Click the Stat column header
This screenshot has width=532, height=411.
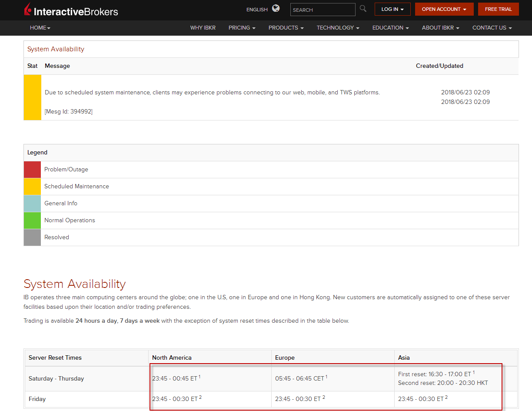[x=33, y=66]
